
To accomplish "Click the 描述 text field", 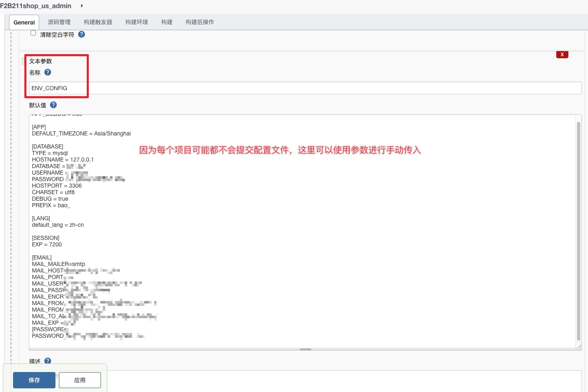I will [x=305, y=381].
